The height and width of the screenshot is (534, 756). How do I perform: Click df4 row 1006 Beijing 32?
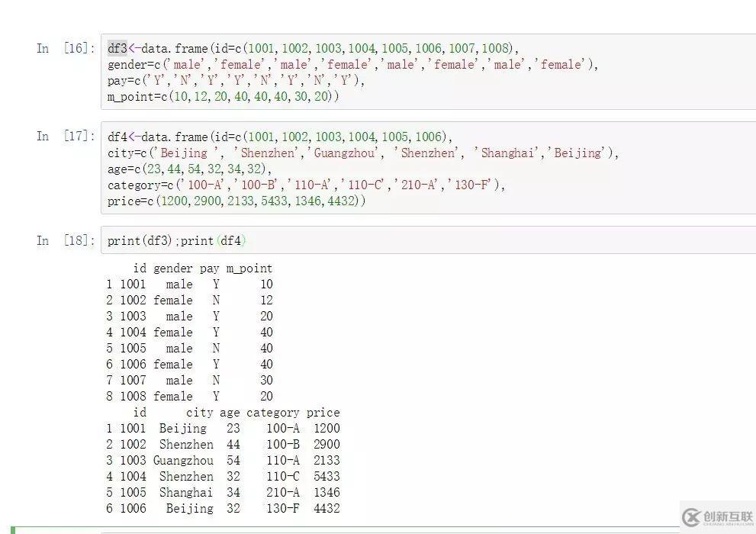(224, 508)
